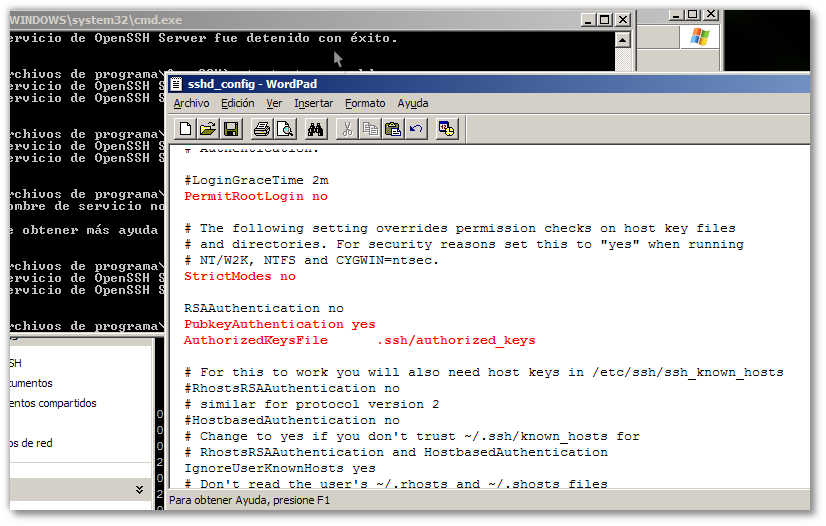The width and height of the screenshot is (826, 526).
Task: Open the Formato menu
Action: (x=365, y=103)
